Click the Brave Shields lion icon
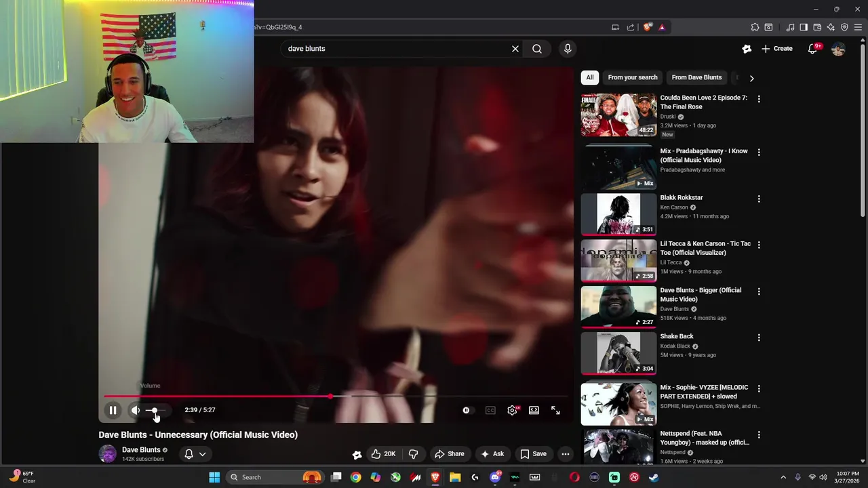This screenshot has height=488, width=868. [x=648, y=27]
